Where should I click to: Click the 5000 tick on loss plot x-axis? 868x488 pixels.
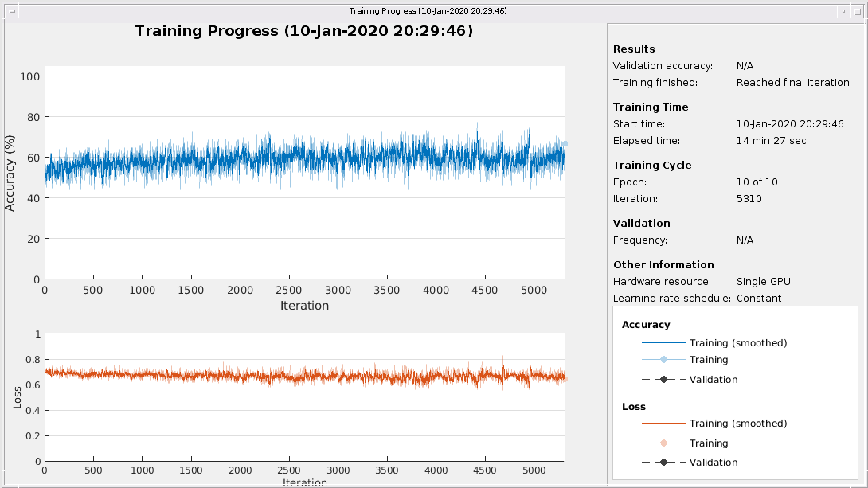[534, 470]
